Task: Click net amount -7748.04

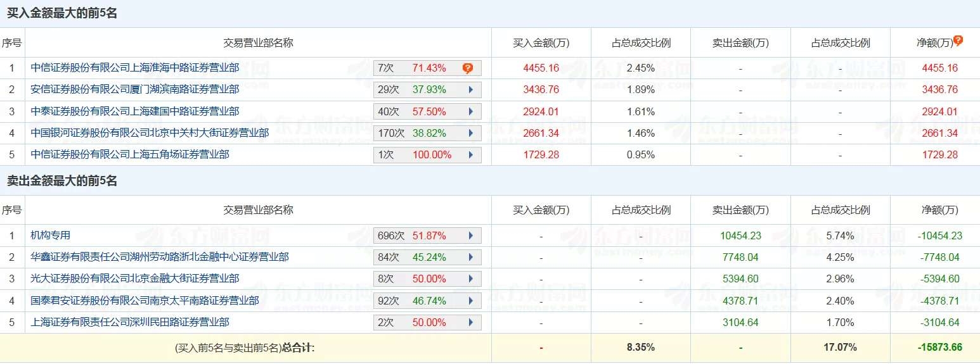Action: point(939,257)
